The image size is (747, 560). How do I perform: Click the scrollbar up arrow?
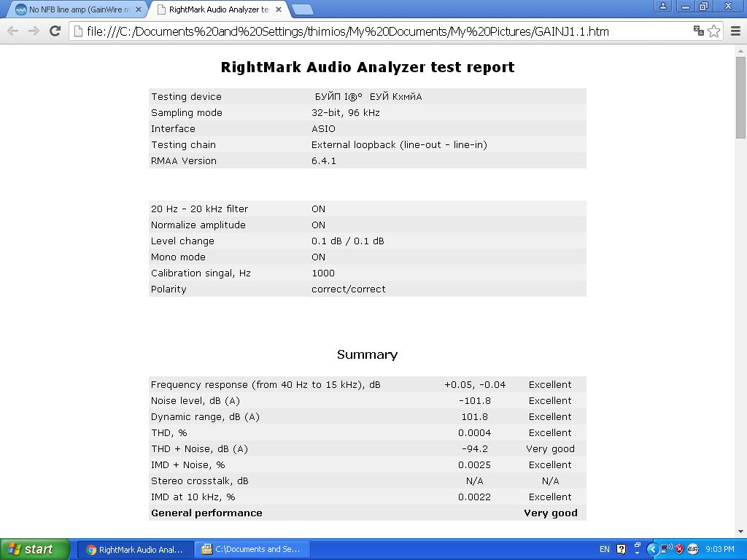741,50
